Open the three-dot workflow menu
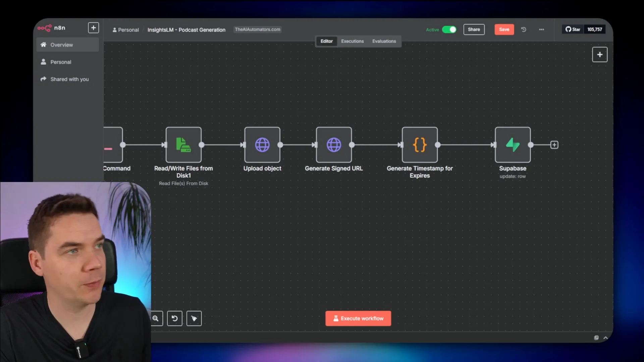 [541, 29]
